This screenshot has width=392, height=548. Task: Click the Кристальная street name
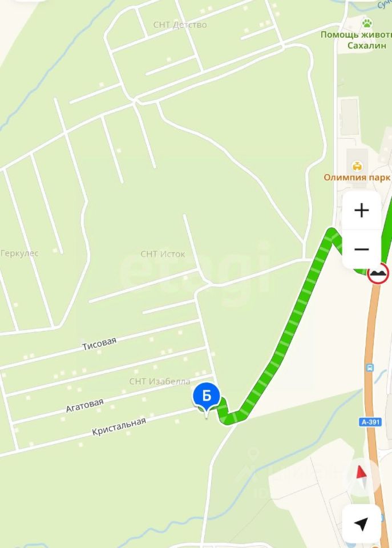[119, 426]
